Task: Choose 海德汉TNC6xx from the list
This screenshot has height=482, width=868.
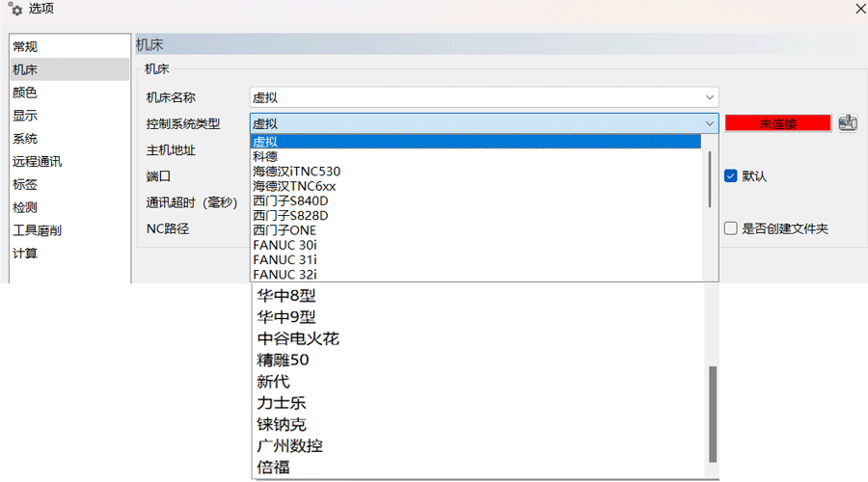Action: click(476, 186)
